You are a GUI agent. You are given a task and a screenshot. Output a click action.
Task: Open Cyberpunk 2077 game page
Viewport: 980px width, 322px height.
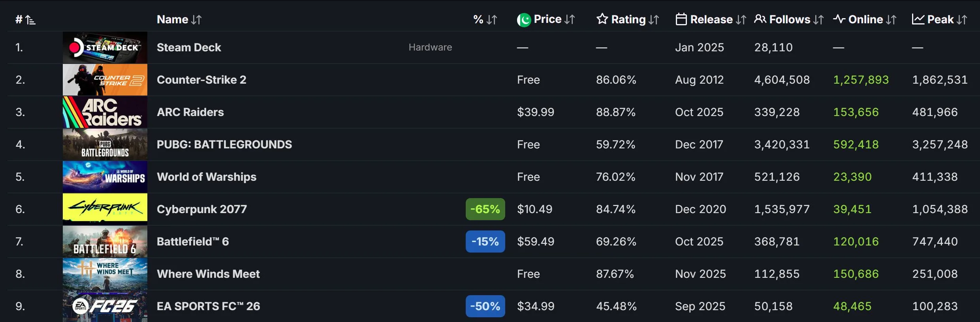click(202, 209)
